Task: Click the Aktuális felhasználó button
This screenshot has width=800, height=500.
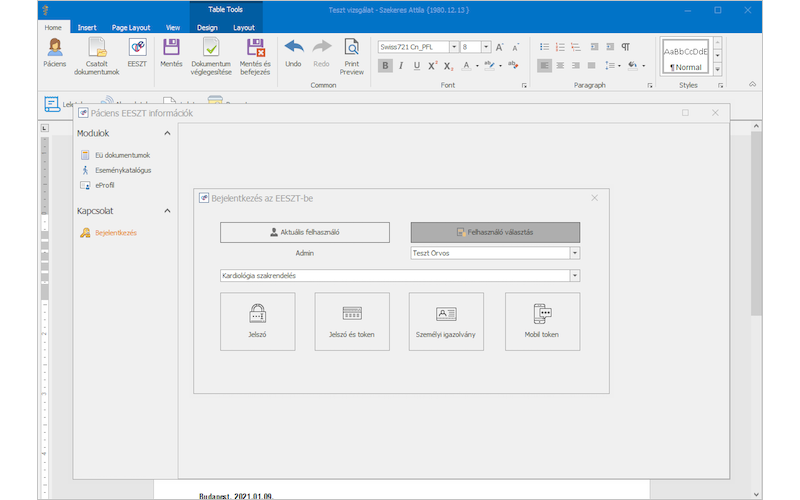Action: click(305, 232)
